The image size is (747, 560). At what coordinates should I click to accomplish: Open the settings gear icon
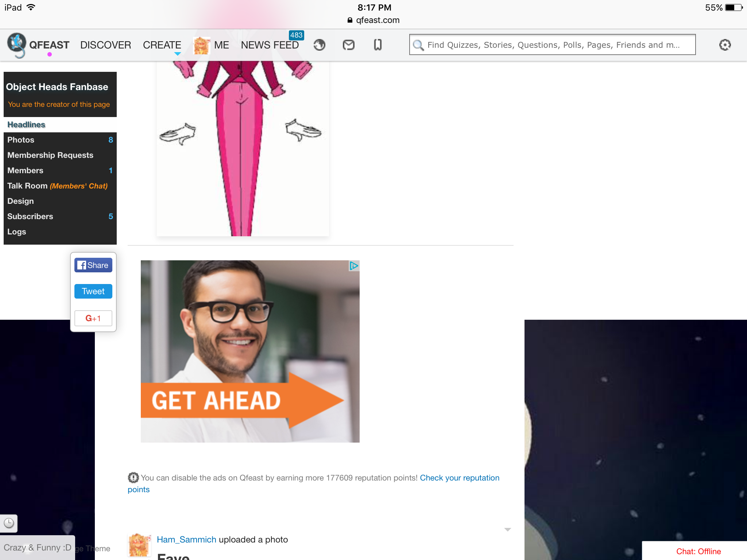coord(725,45)
